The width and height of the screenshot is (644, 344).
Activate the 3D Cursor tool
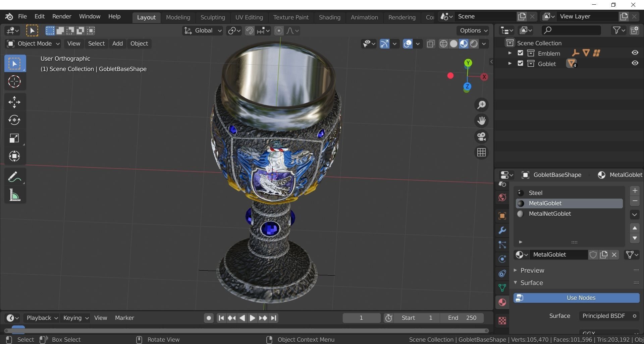click(14, 81)
